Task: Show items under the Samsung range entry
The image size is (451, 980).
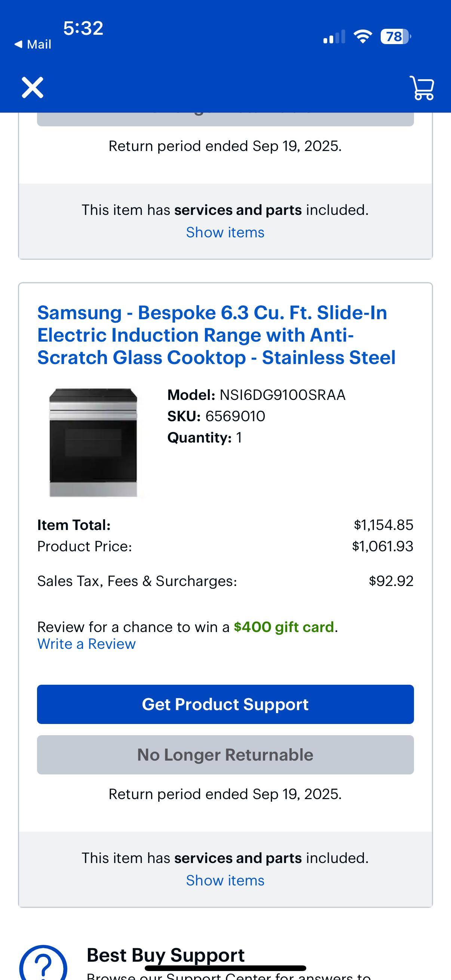Action: pyautogui.click(x=225, y=880)
